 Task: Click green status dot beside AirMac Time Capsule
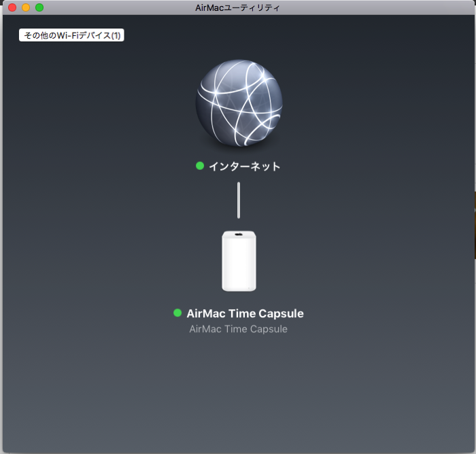tap(177, 313)
